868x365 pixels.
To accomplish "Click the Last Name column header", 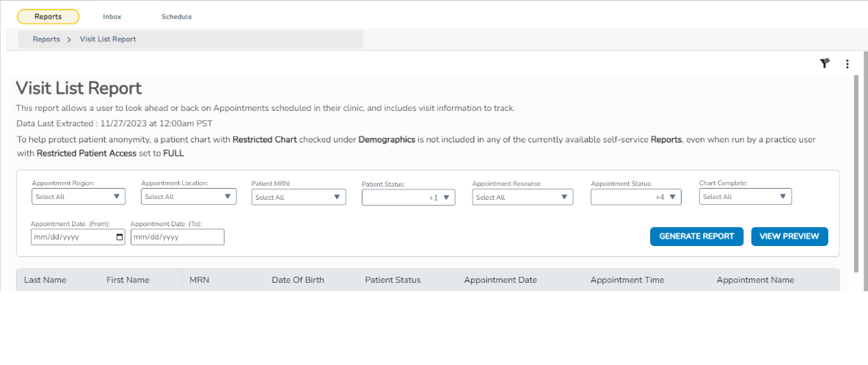I will pos(45,280).
